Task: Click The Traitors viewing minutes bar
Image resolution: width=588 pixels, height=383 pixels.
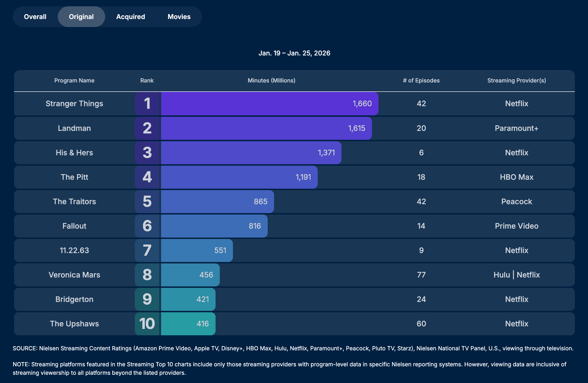Action: pyautogui.click(x=217, y=202)
